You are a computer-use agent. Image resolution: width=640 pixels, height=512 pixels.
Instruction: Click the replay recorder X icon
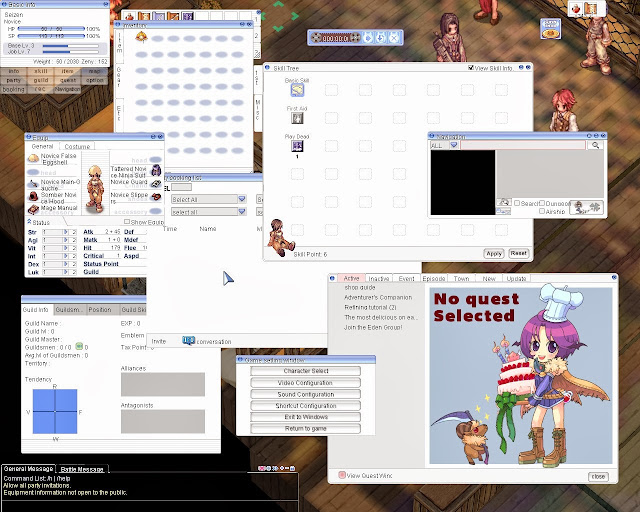click(394, 38)
